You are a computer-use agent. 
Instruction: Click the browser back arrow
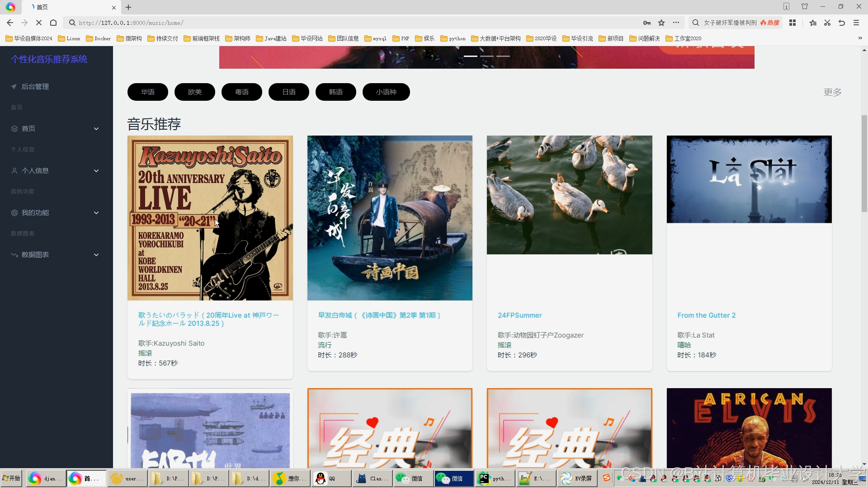[x=10, y=23]
